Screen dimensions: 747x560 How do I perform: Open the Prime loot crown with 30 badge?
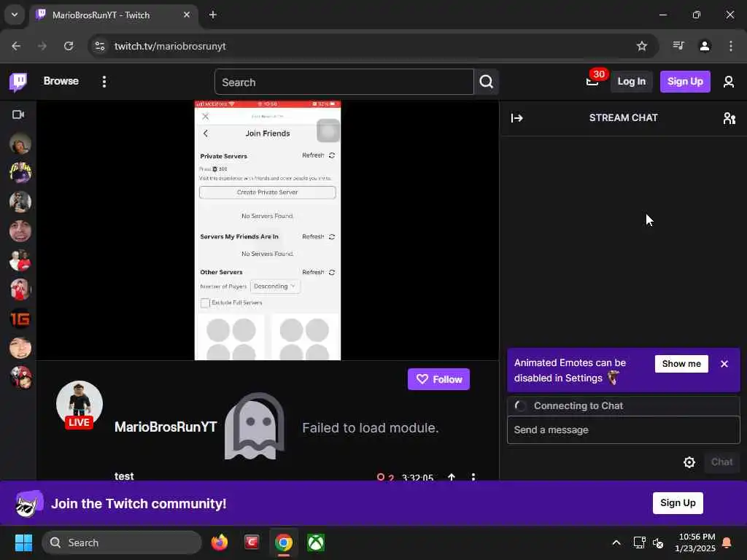click(592, 81)
